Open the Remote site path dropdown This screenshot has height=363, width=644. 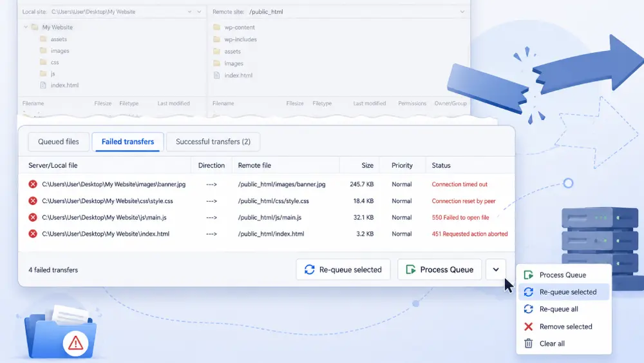462,12
